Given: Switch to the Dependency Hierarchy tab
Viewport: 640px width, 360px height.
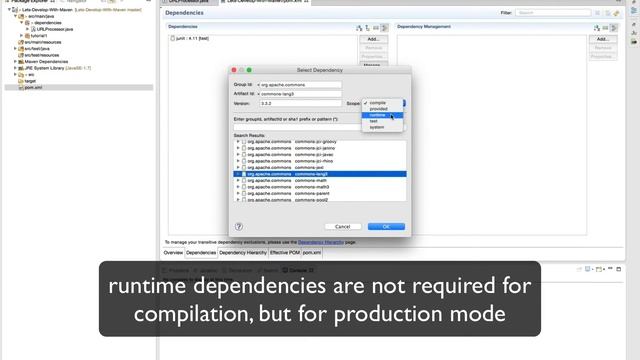Looking at the screenshot, I should tap(243, 253).
